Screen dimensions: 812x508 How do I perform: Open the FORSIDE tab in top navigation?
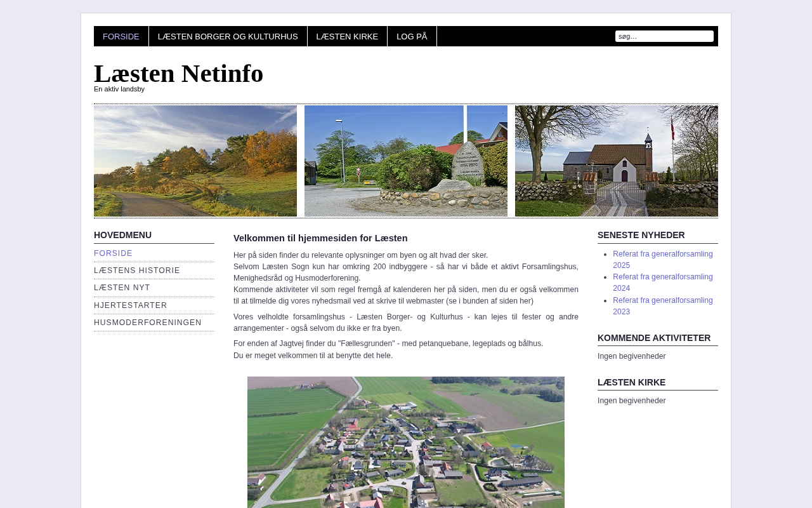(x=121, y=36)
